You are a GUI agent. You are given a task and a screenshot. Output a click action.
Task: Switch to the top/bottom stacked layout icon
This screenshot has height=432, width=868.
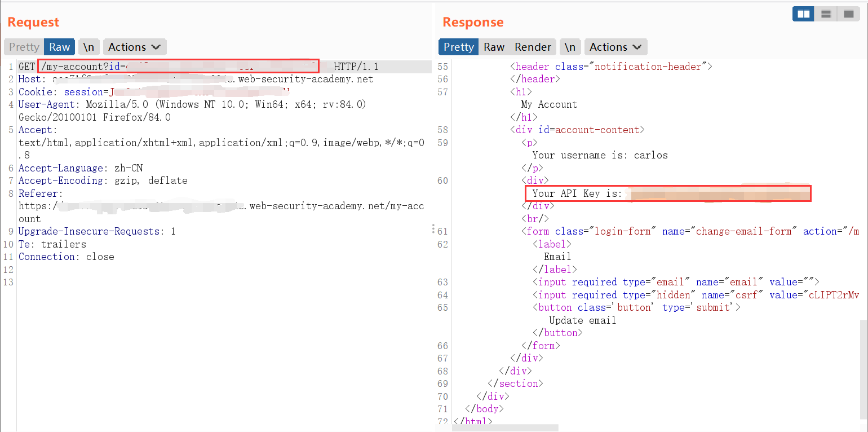point(826,14)
